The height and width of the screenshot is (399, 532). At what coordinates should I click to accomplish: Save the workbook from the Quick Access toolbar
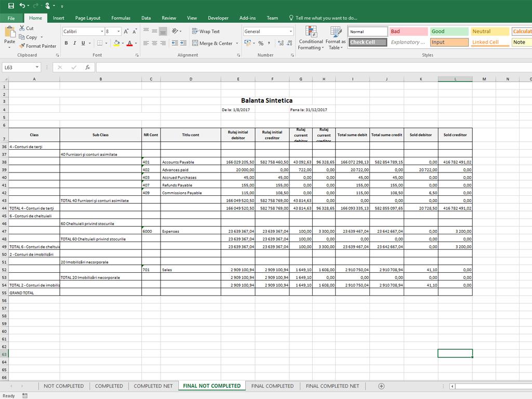[x=11, y=5]
